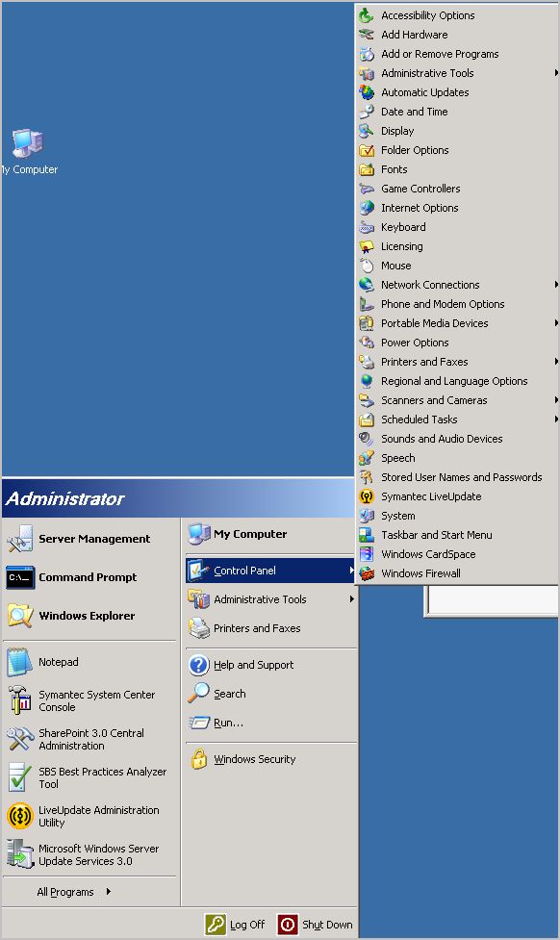Click the SBS Best Practices Analyzer icon

click(20, 777)
